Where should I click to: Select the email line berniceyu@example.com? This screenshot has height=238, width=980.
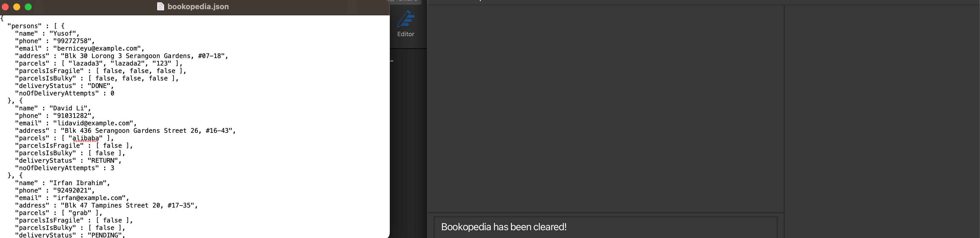(80, 49)
